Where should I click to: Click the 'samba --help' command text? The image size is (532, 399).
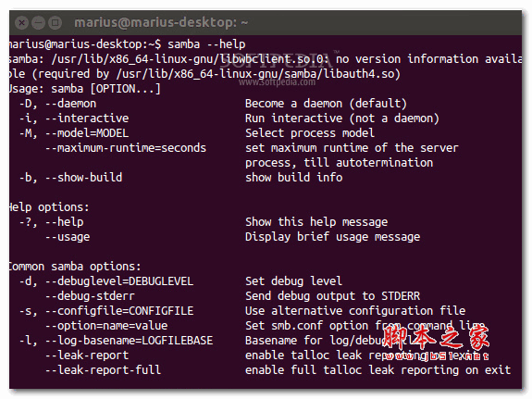pos(206,44)
